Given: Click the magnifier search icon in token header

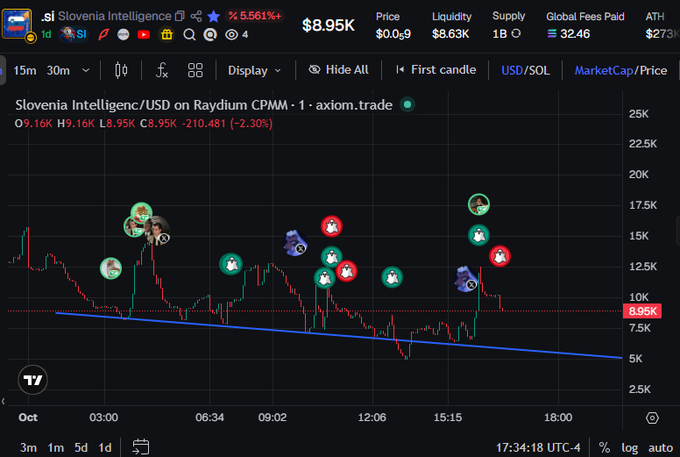Looking at the screenshot, I should (x=189, y=35).
